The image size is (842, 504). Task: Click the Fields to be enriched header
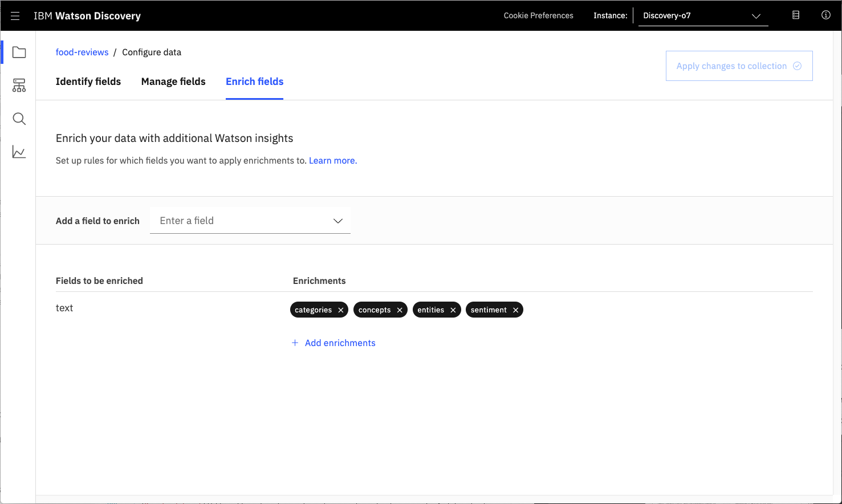point(99,281)
